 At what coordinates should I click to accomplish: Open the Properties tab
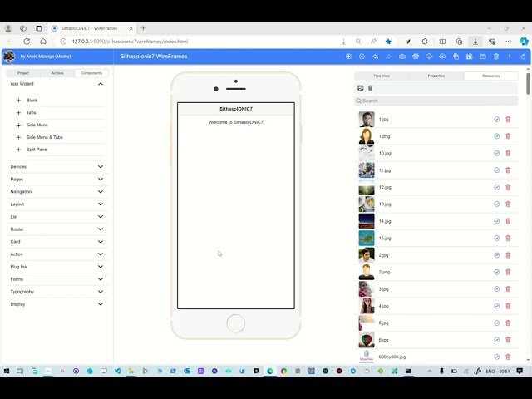[436, 76]
